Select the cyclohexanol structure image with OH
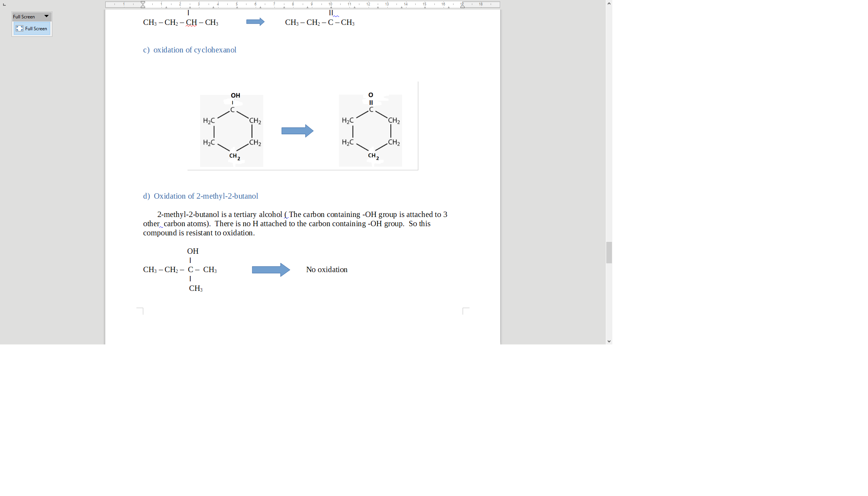 232,130
